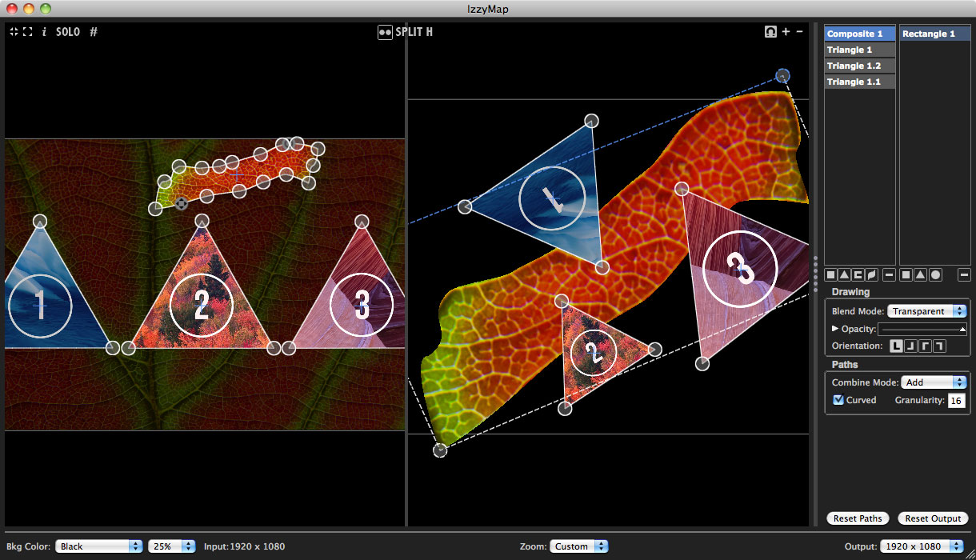
Task: Add a Bezier curved shape mapping
Action: click(870, 275)
